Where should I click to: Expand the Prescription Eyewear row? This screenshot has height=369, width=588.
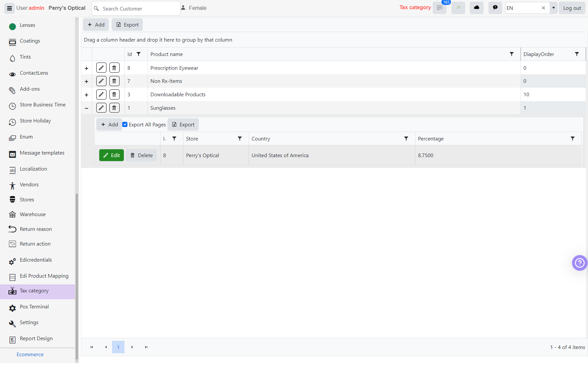86,68
